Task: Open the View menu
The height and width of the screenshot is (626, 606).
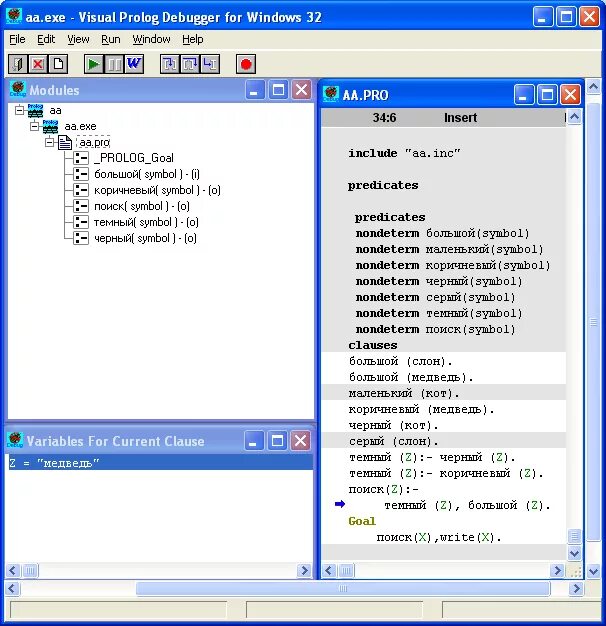Action: point(78,39)
